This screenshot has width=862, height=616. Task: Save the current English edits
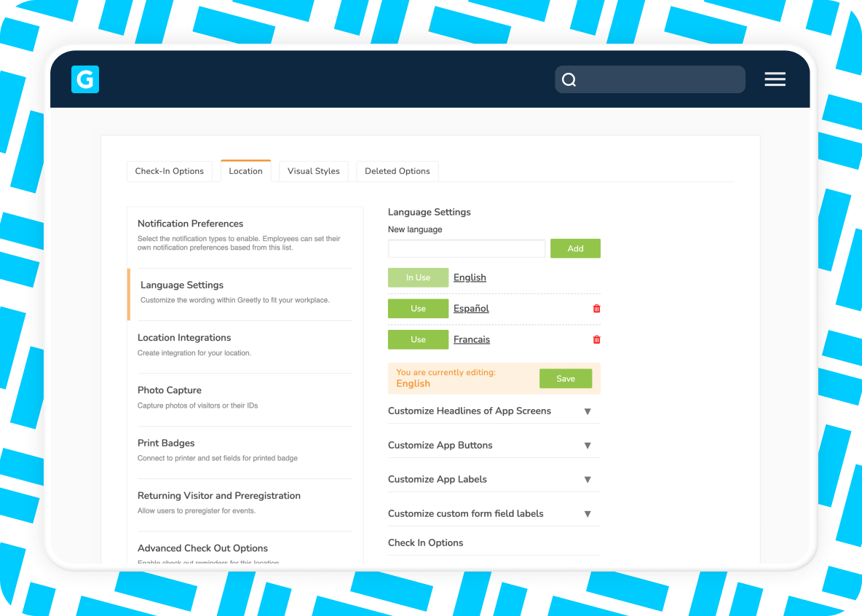point(566,379)
